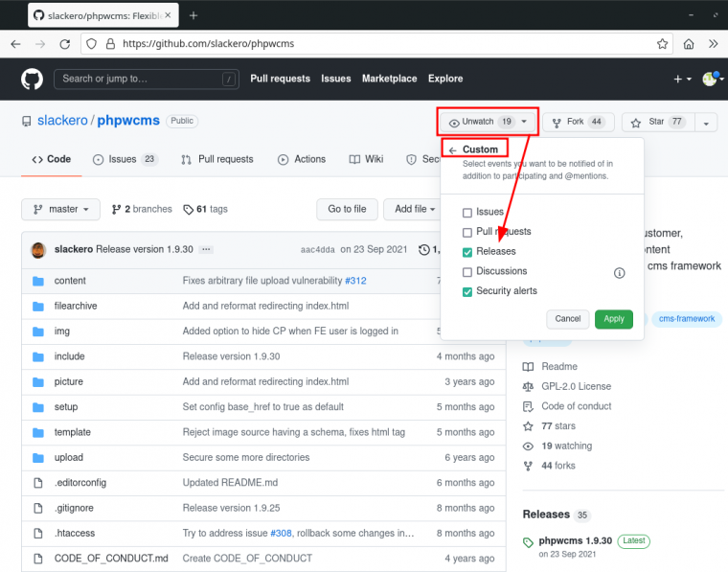Open the browser home icon
This screenshot has height=572, width=728.
[x=689, y=44]
